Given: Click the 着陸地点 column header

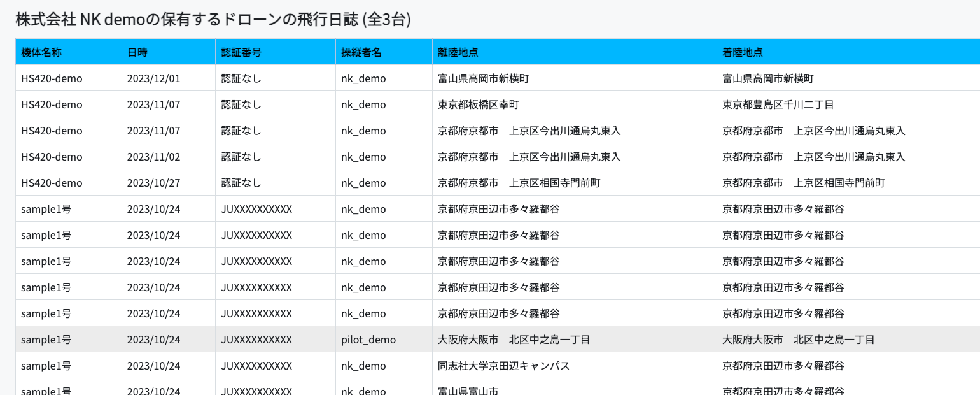Looking at the screenshot, I should (x=848, y=52).
